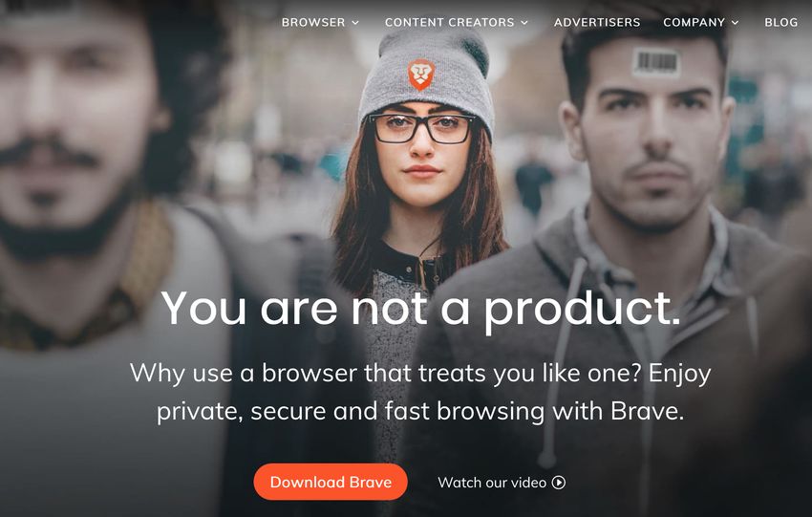Click the woman's black-framed glasses
Viewport: 812px width, 517px height.
tap(421, 128)
